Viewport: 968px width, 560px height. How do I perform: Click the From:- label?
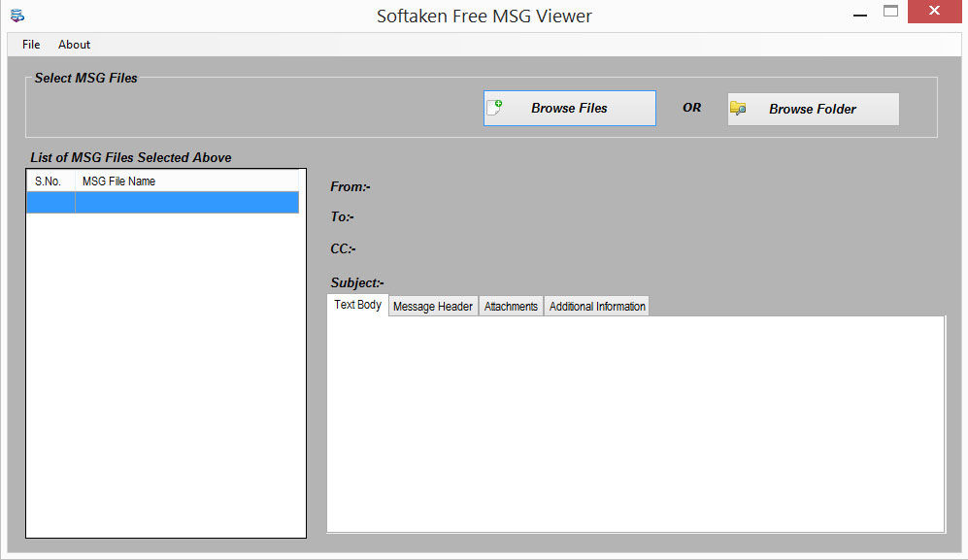pyautogui.click(x=350, y=186)
